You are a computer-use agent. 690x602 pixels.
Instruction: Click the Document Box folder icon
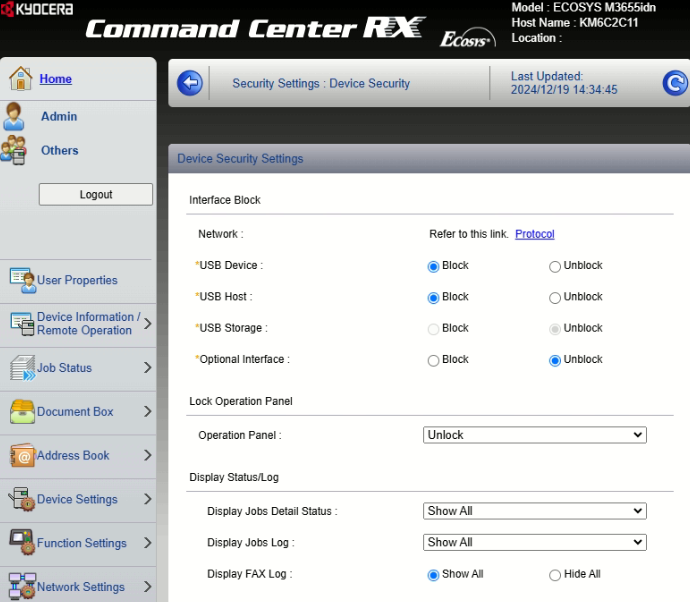click(x=22, y=411)
